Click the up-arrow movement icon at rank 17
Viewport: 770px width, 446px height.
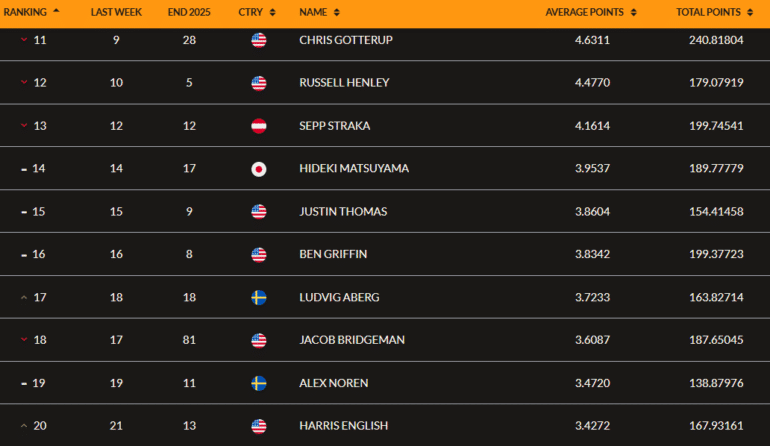click(23, 297)
